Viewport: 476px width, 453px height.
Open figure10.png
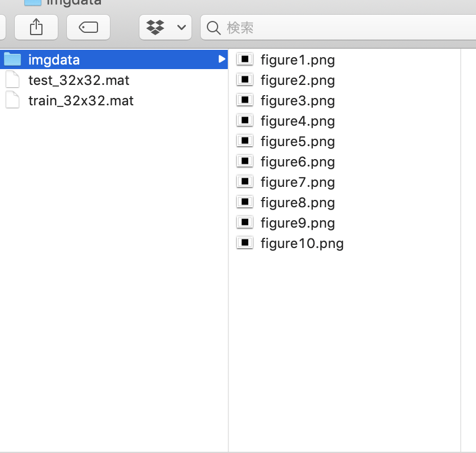click(301, 243)
